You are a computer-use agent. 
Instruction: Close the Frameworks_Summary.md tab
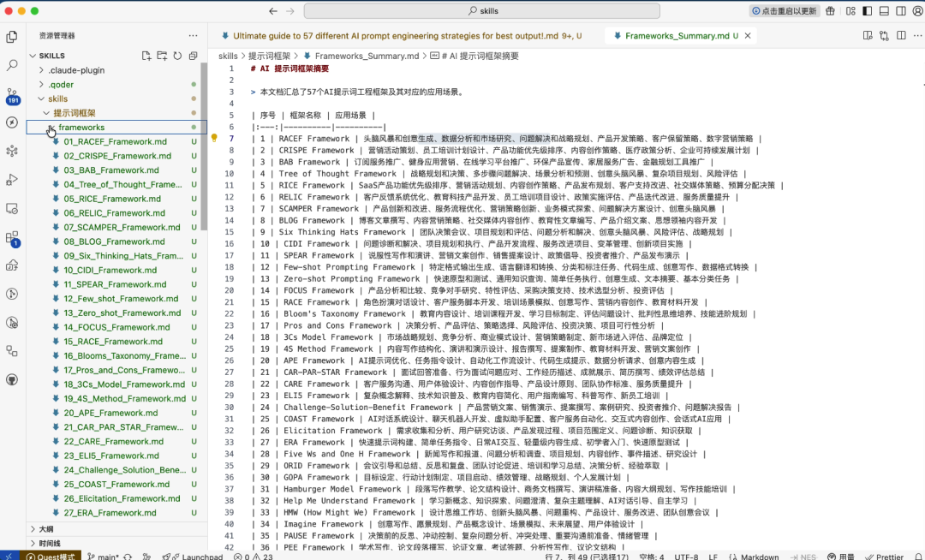[748, 36]
